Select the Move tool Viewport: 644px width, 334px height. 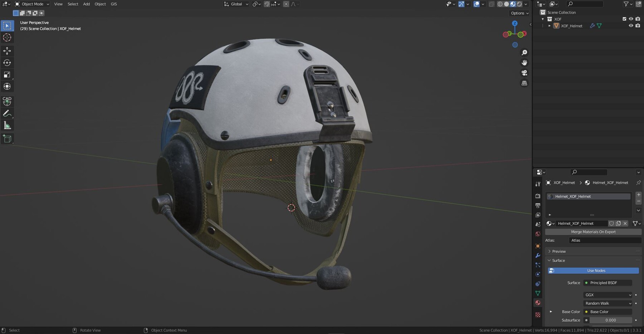coord(7,51)
